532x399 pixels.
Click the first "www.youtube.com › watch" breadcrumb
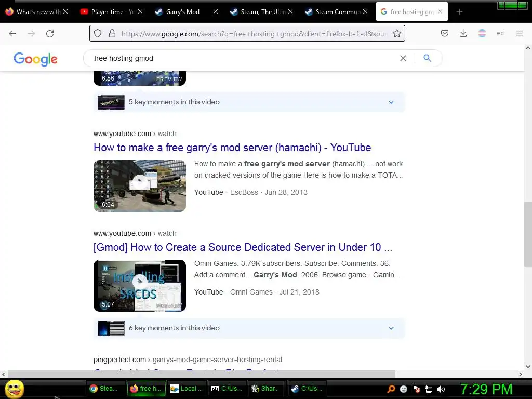135,134
